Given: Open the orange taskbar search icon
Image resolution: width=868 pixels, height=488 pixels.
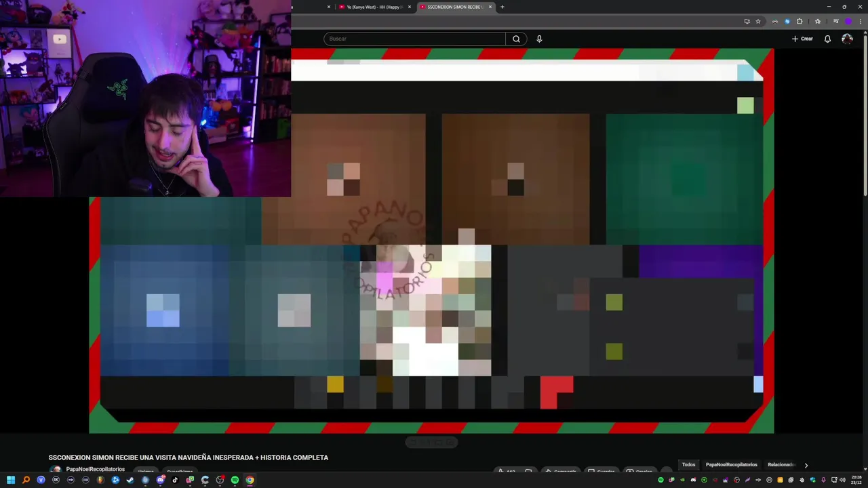Looking at the screenshot, I should [26, 480].
